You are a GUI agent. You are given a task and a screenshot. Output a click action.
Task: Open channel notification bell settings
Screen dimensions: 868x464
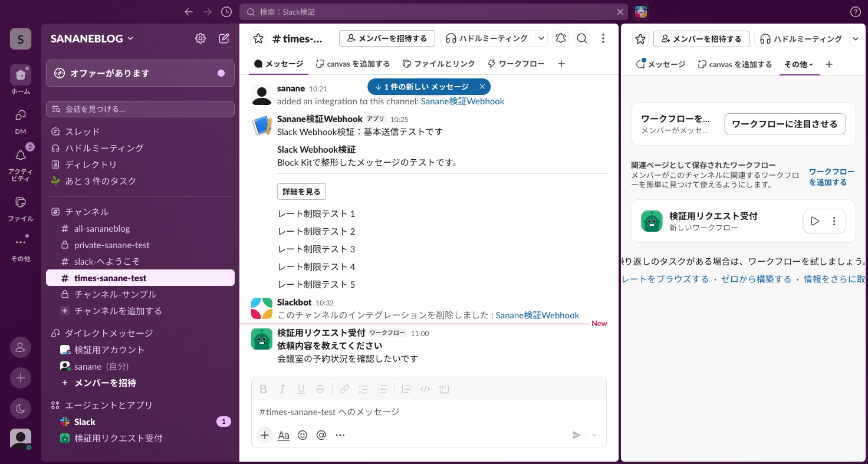[x=561, y=38]
